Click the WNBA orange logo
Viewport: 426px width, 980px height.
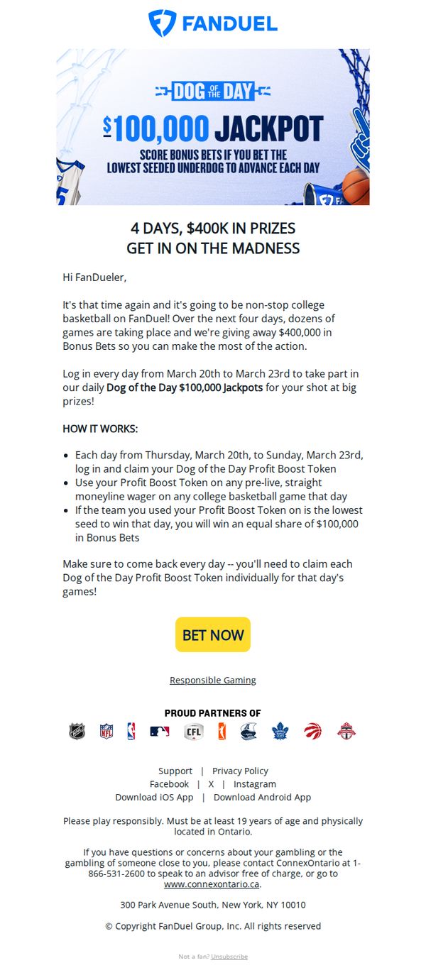click(221, 732)
